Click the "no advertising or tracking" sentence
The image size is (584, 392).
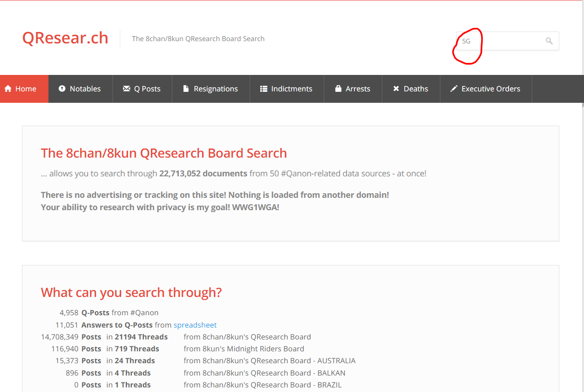pyautogui.click(x=215, y=195)
